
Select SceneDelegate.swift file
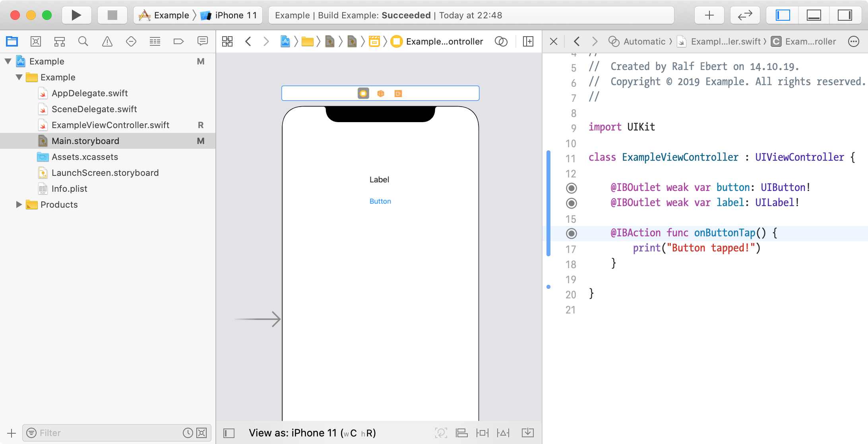pyautogui.click(x=94, y=109)
